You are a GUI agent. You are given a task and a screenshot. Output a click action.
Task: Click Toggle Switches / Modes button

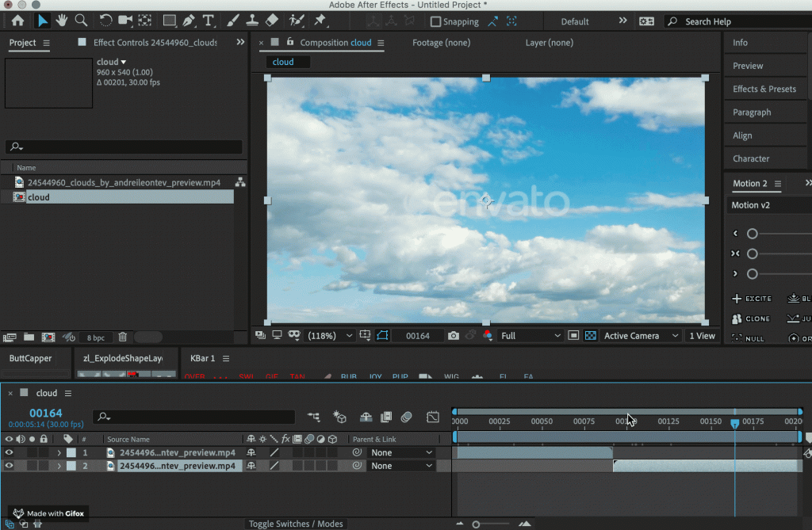(296, 524)
